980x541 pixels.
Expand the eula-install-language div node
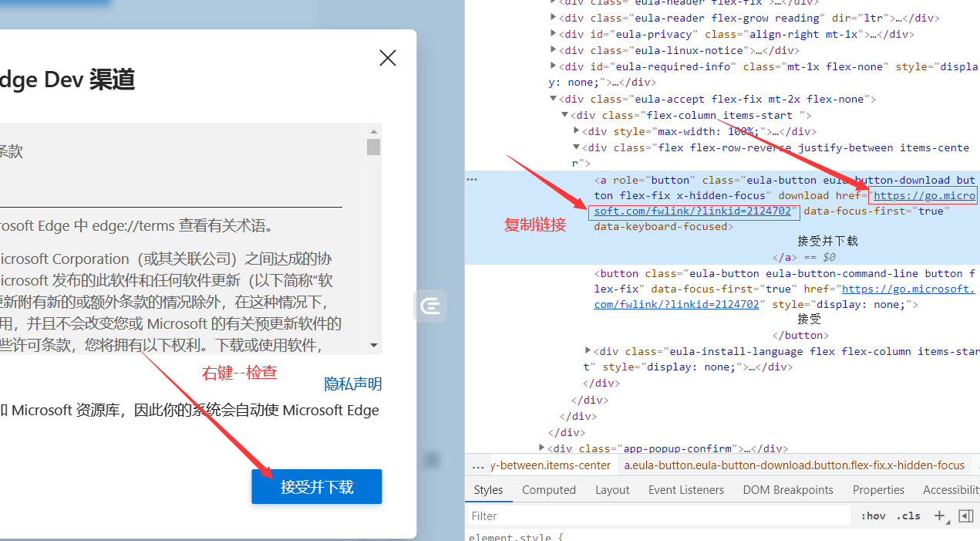(x=588, y=351)
